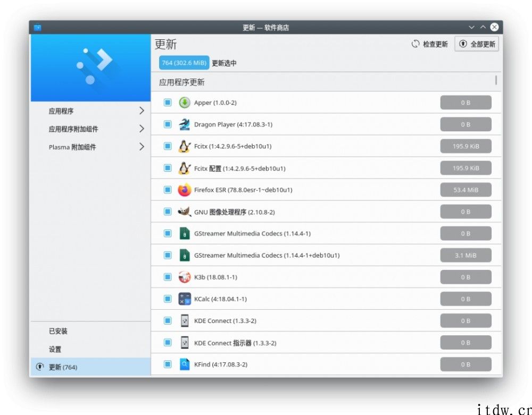
Task: Click the K3b disc burner icon
Action: [x=184, y=277]
